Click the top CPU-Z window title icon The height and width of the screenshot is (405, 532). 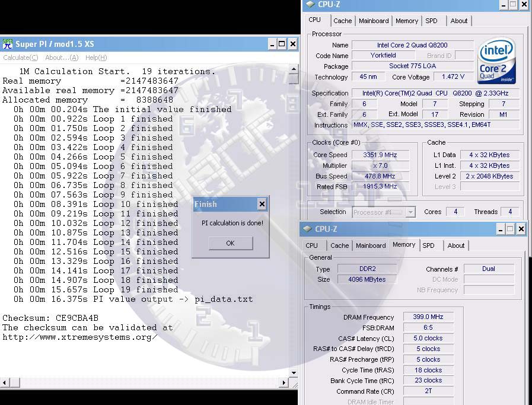pos(310,4)
